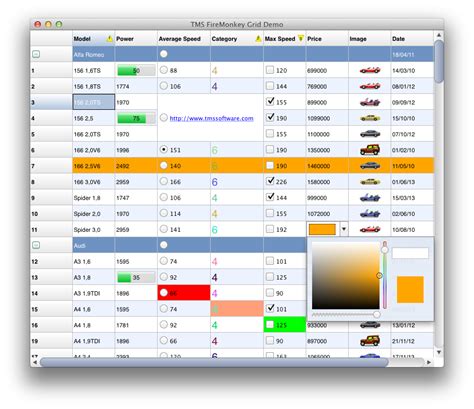Click the yellow car image in row 4
Screen dimensions: 474x409
coord(370,118)
